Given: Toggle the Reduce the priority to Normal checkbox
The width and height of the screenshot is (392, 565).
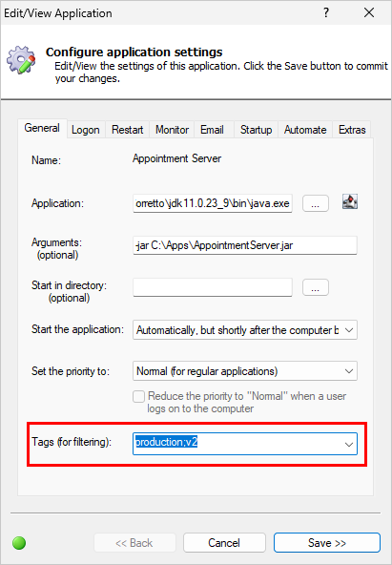Looking at the screenshot, I should (x=138, y=396).
